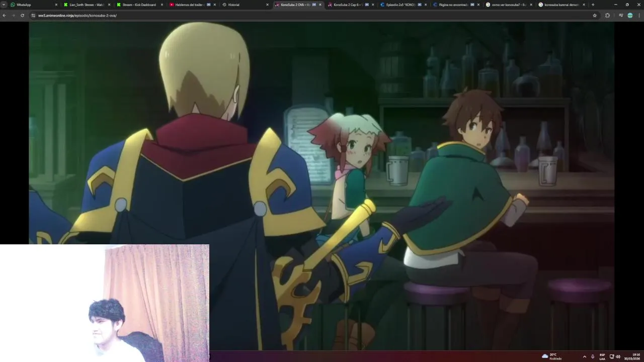644x362 pixels.
Task: Open the weather widget showing 20°C Nublado
Action: (x=552, y=356)
